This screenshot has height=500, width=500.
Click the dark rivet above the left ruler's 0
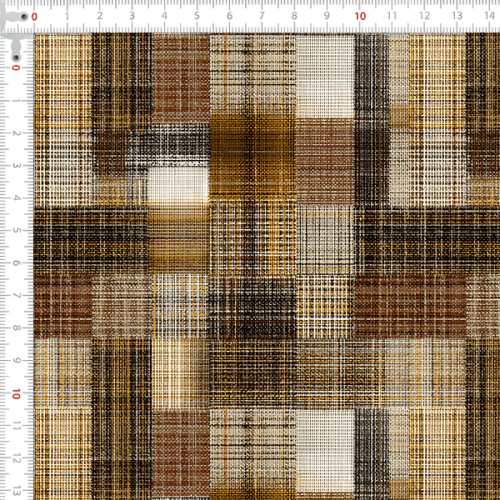[x=16, y=58]
